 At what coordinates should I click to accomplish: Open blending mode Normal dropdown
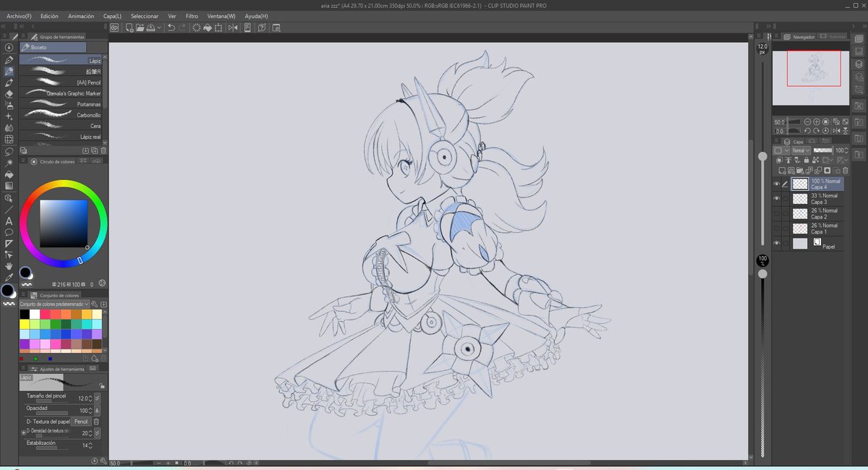tap(801, 150)
